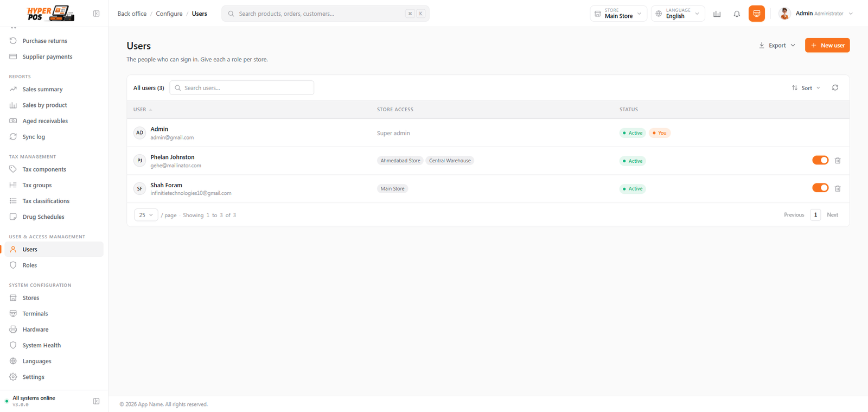The width and height of the screenshot is (868, 412).
Task: Click the Next page button
Action: [x=832, y=215]
